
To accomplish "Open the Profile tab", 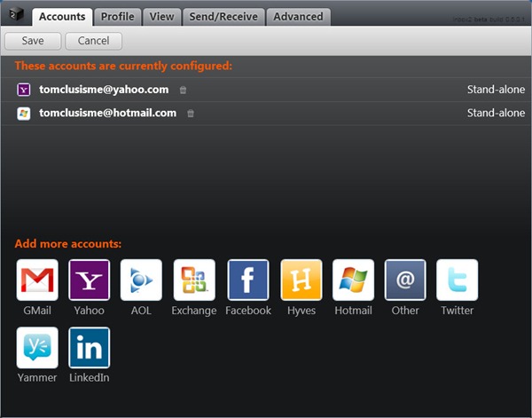I will click(x=117, y=17).
